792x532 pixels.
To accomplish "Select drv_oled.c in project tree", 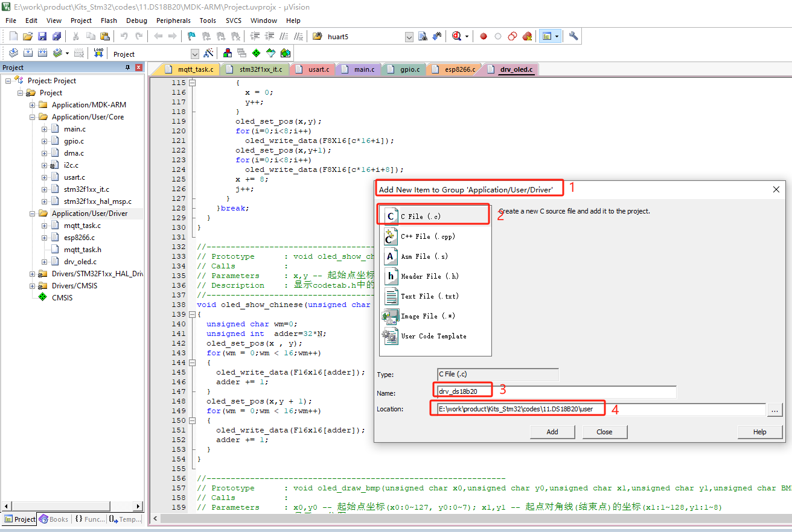I will (80, 262).
